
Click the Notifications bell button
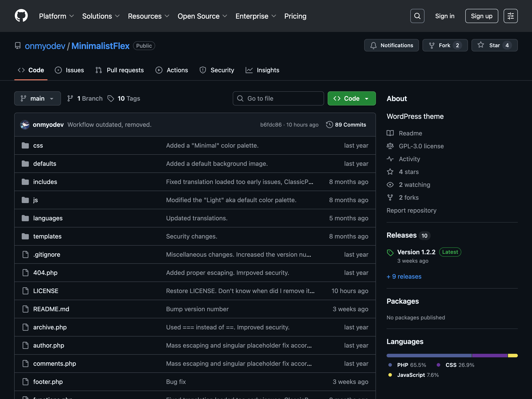click(x=391, y=45)
